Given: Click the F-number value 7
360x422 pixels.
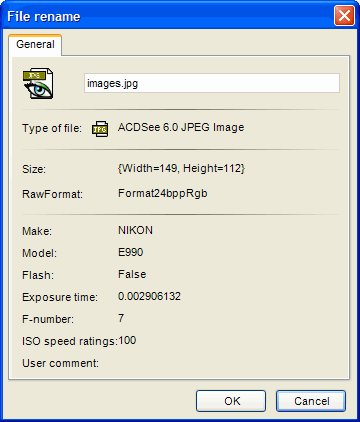Looking at the screenshot, I should point(121,318).
